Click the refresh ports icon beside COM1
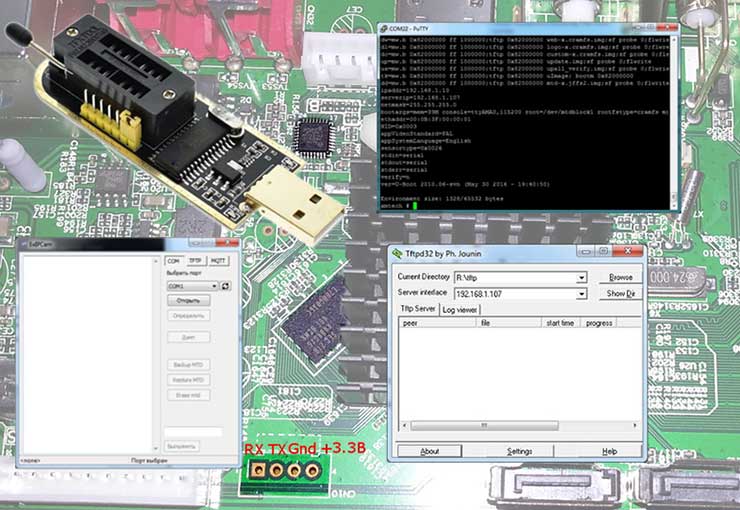Viewport: 740px width, 510px height. coord(226,286)
